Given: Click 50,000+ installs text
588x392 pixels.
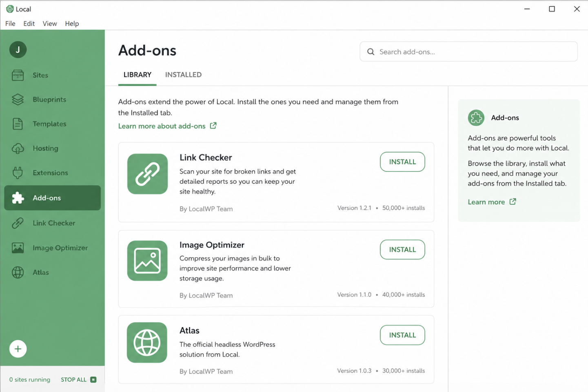Looking at the screenshot, I should [404, 208].
